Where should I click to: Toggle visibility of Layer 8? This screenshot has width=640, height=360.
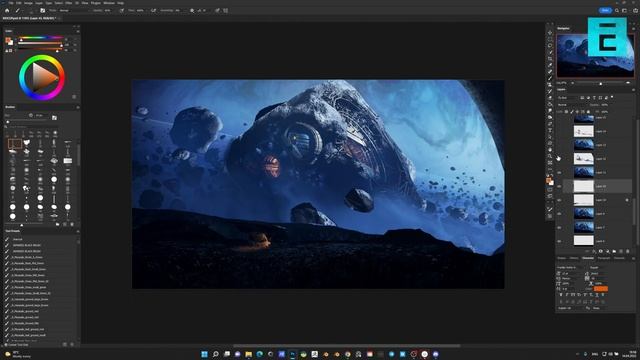pos(559,214)
